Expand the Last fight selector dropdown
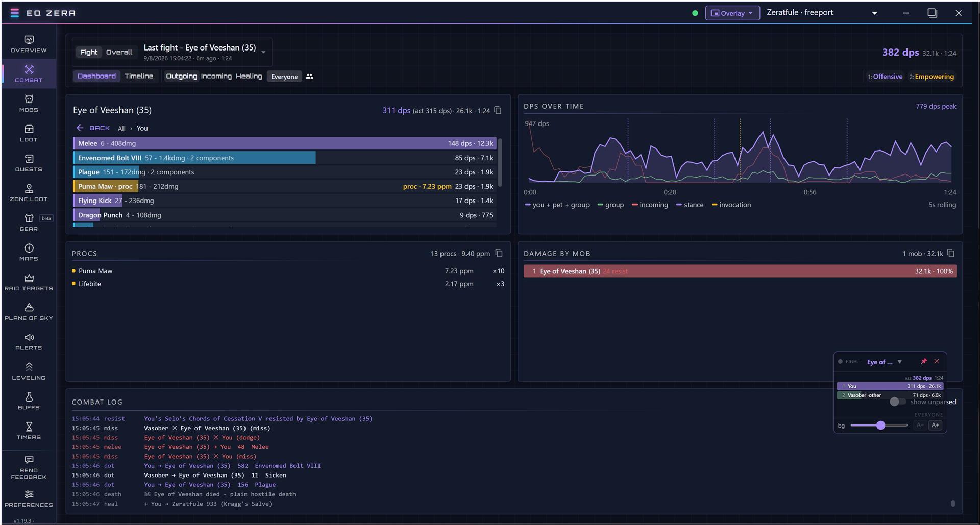The height and width of the screenshot is (525, 980). tap(263, 52)
